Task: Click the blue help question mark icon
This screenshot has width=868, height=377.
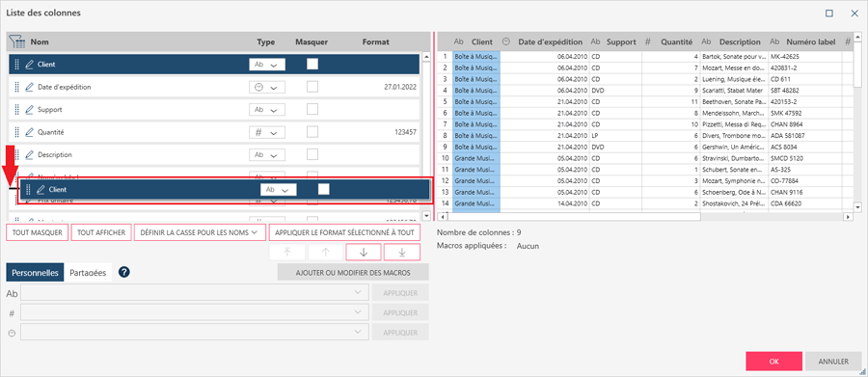Action: 124,272
